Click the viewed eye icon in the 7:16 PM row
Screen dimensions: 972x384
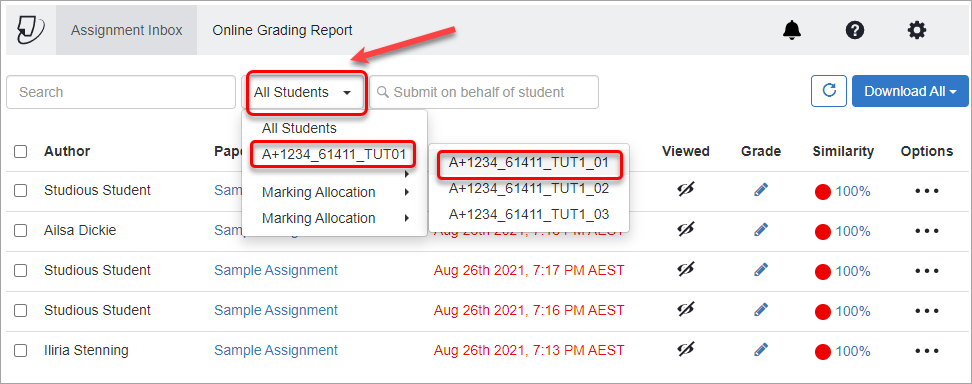tap(686, 310)
